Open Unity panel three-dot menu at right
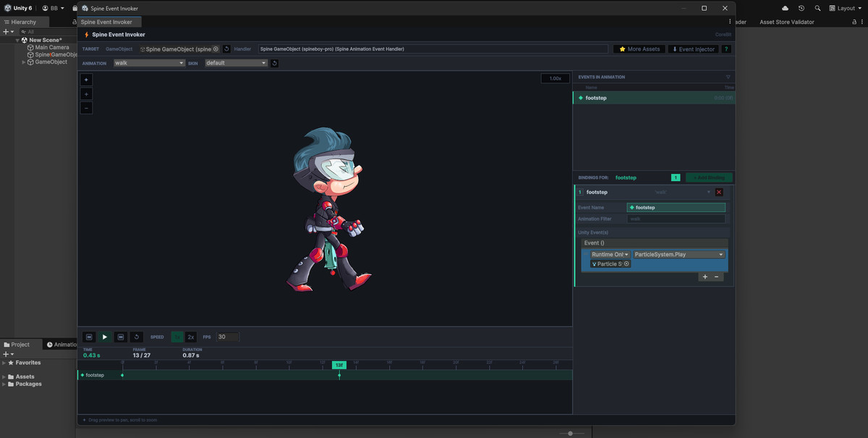 pos(864,22)
